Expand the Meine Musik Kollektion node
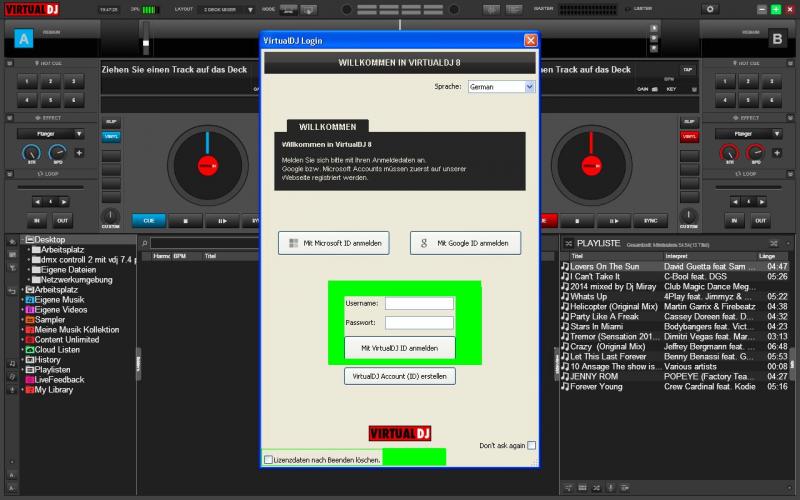 click(22, 330)
